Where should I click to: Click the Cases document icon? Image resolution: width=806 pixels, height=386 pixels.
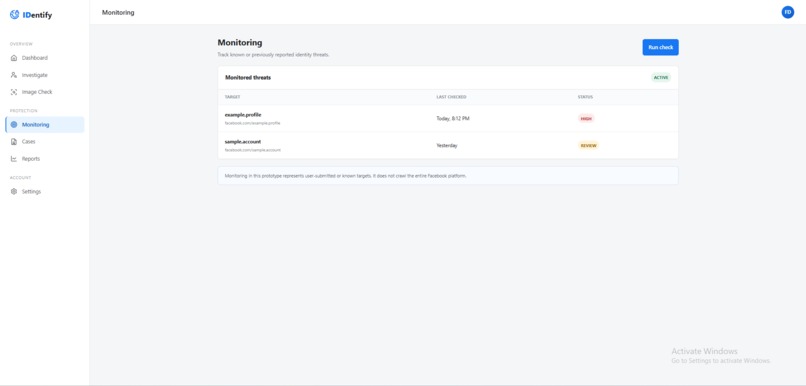coord(14,141)
